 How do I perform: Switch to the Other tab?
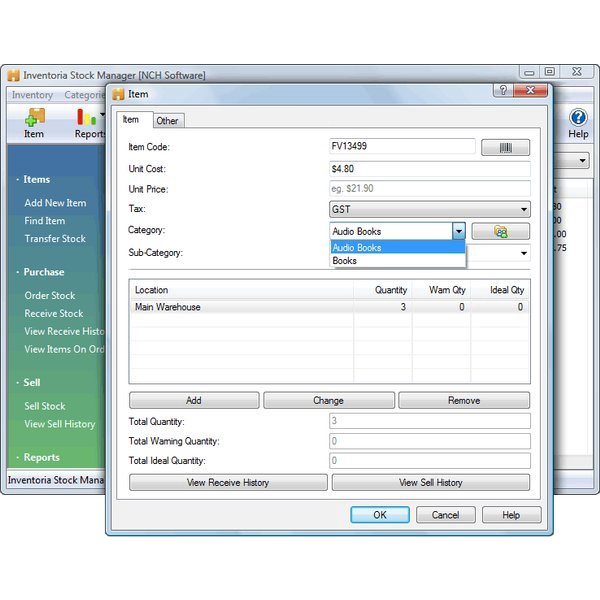pyautogui.click(x=167, y=121)
